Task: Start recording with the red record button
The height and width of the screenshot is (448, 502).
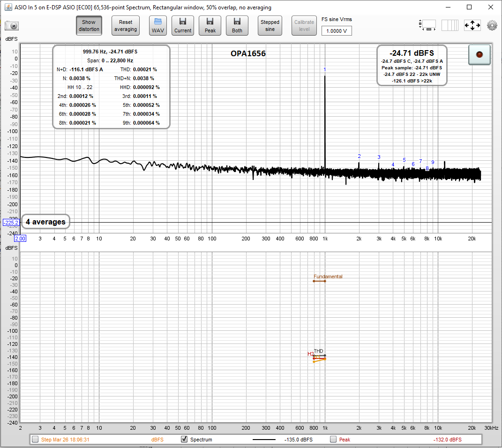Action: click(480, 55)
